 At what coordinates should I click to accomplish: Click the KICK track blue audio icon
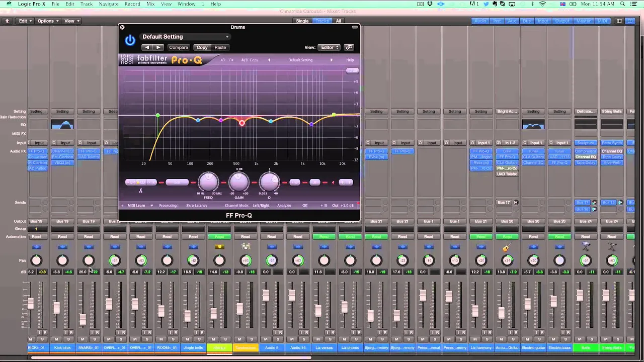click(36, 247)
